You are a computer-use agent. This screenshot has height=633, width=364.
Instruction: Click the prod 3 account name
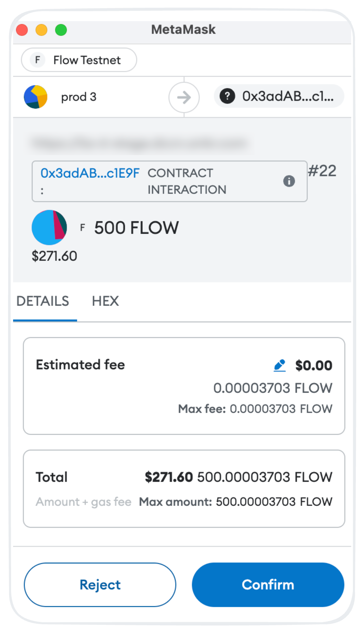point(79,97)
